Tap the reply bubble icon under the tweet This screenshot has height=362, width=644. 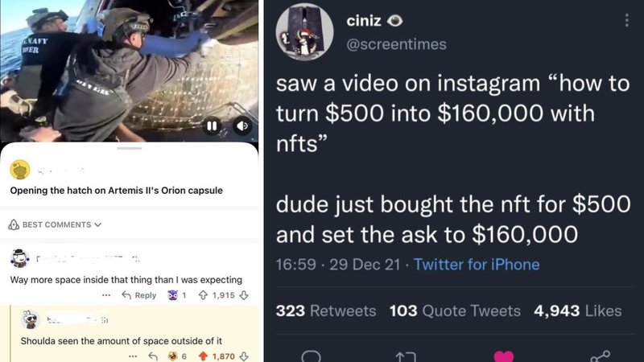click(311, 356)
